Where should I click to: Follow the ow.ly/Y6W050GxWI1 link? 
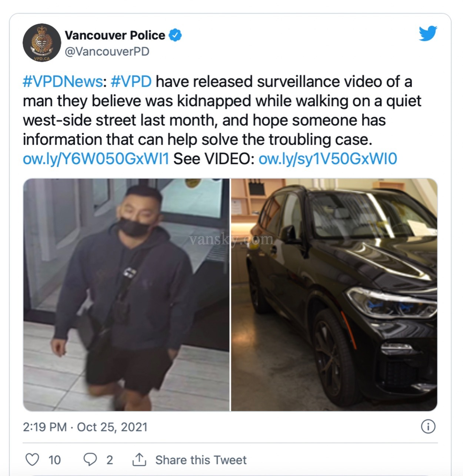[x=96, y=159]
